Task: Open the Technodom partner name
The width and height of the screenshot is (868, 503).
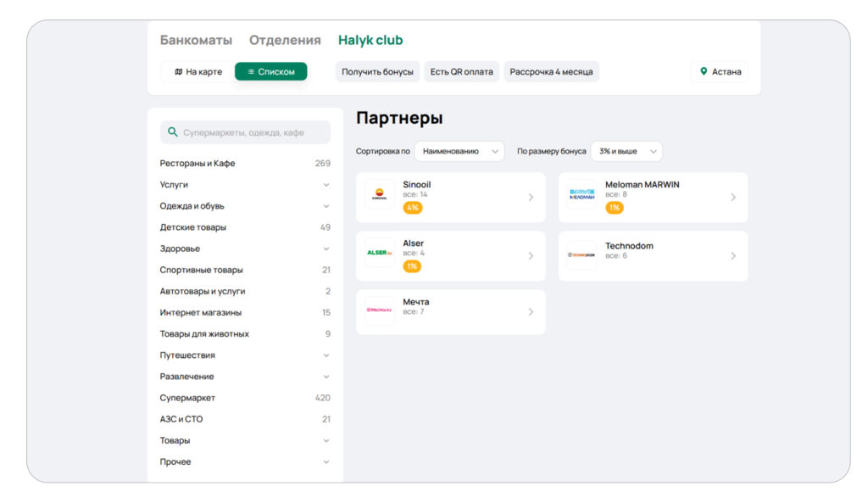Action: click(630, 246)
